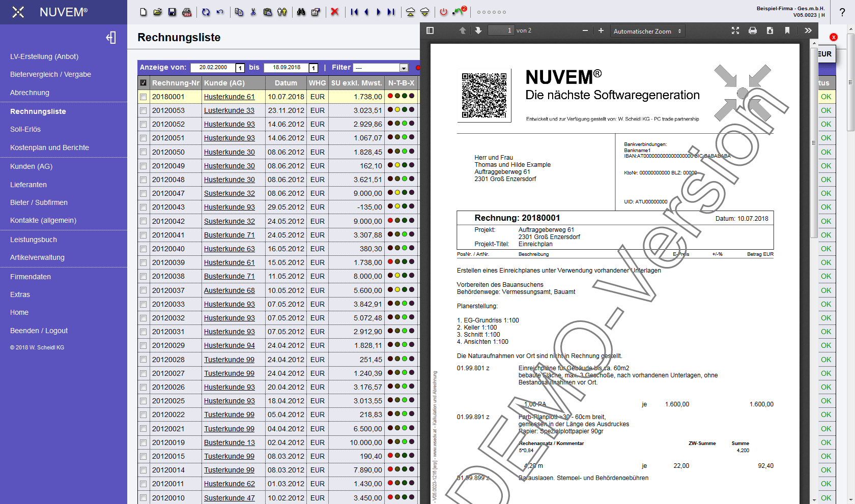Open customer link Busterkunde 13
The image size is (855, 504).
[x=229, y=442]
